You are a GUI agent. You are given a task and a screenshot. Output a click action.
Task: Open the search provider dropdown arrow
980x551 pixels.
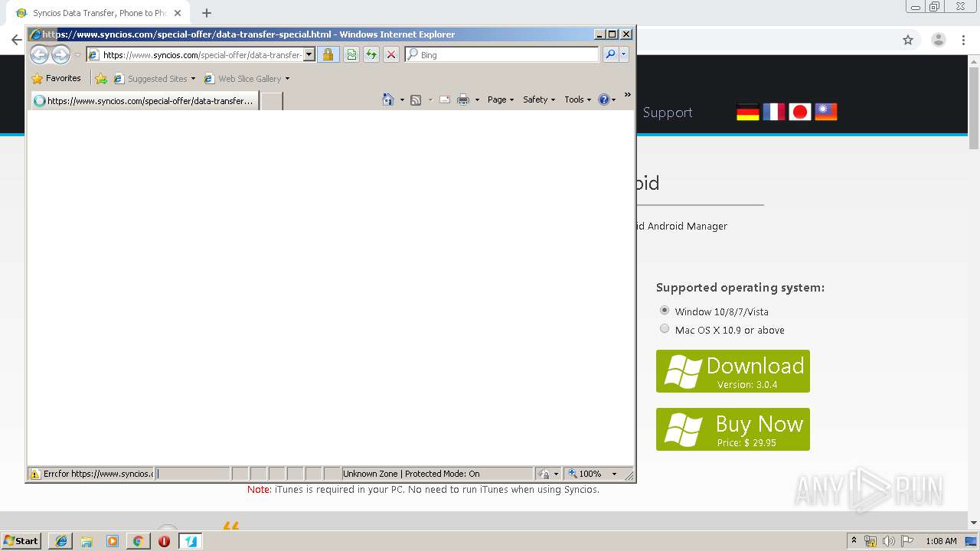pyautogui.click(x=624, y=54)
